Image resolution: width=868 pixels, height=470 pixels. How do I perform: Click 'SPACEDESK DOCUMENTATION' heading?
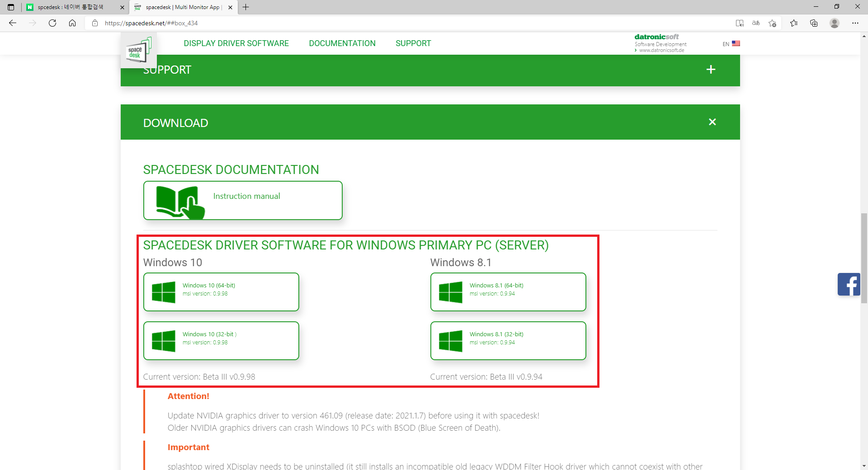[231, 170]
